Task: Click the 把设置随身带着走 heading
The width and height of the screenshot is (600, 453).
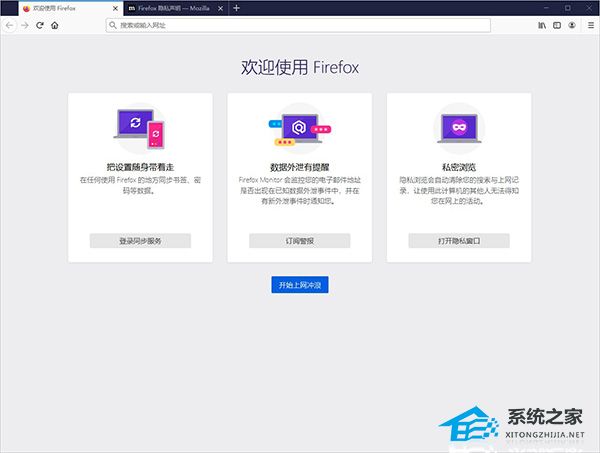Action: [140, 167]
